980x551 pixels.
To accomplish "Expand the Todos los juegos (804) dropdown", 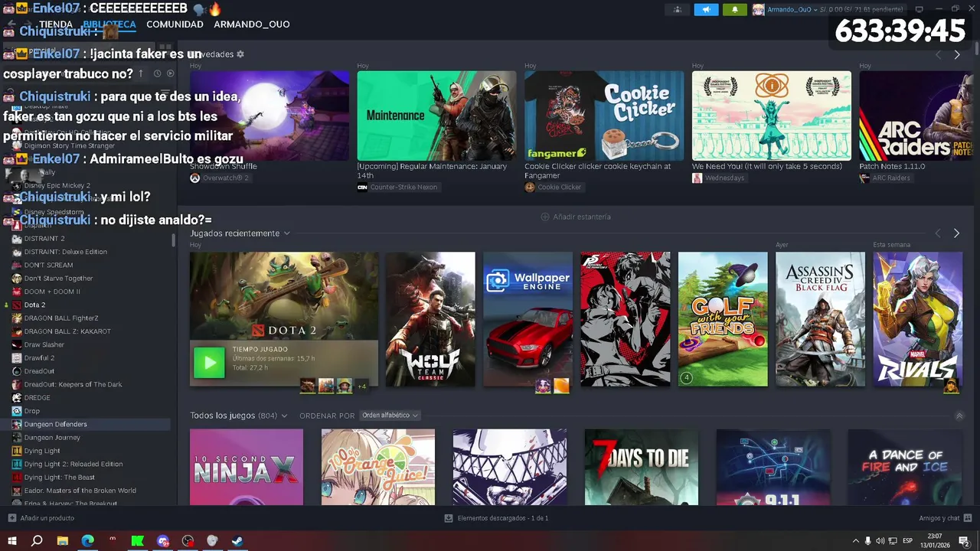I will click(x=284, y=416).
